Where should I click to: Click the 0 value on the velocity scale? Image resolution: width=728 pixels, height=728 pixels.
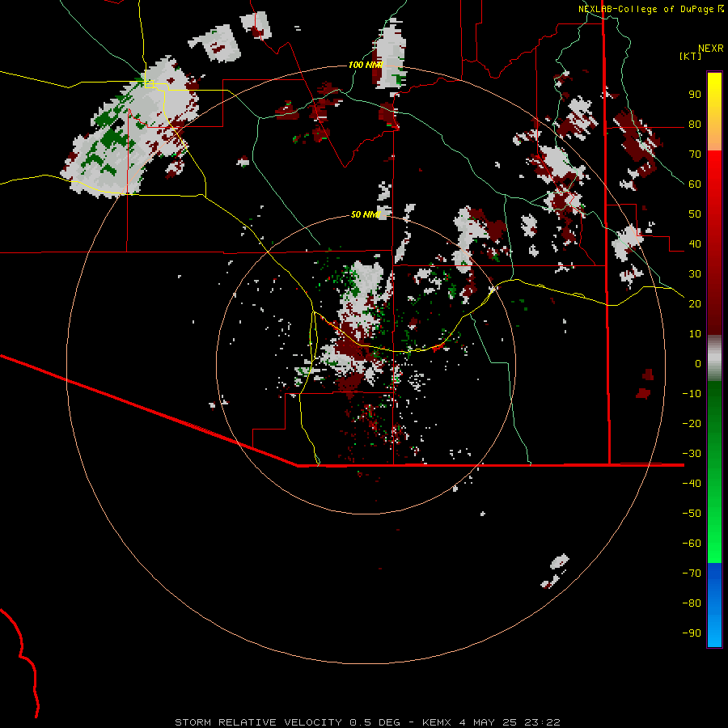(698, 363)
